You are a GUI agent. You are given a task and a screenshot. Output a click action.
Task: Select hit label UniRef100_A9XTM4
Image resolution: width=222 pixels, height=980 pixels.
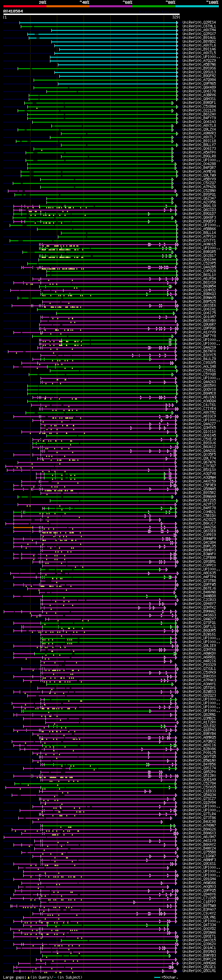199,30
